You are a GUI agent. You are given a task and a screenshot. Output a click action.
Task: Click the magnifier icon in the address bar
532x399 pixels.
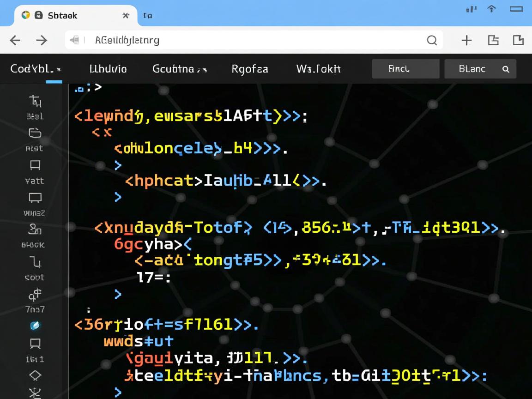pos(432,41)
